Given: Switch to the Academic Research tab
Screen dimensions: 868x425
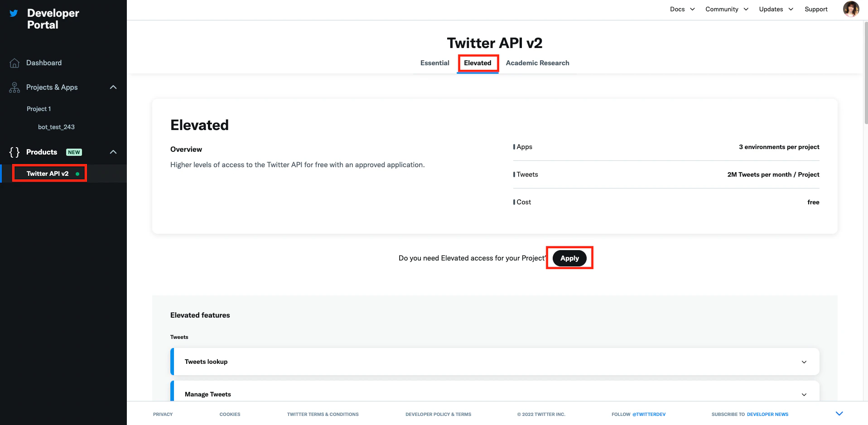Looking at the screenshot, I should [537, 63].
